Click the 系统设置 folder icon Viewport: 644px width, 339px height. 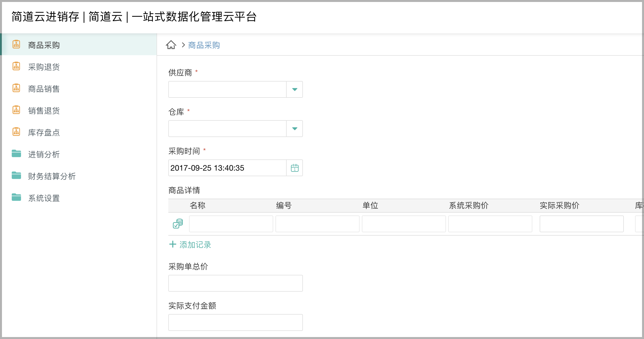16,198
